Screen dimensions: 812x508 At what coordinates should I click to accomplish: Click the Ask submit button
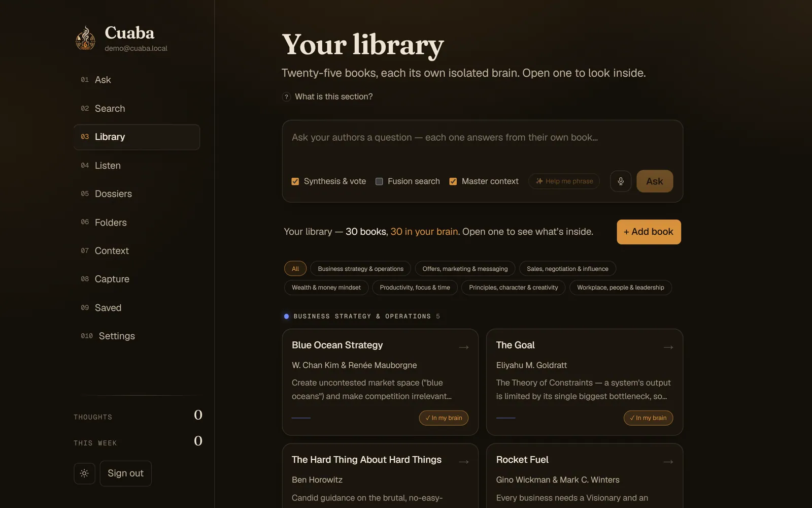tap(655, 181)
